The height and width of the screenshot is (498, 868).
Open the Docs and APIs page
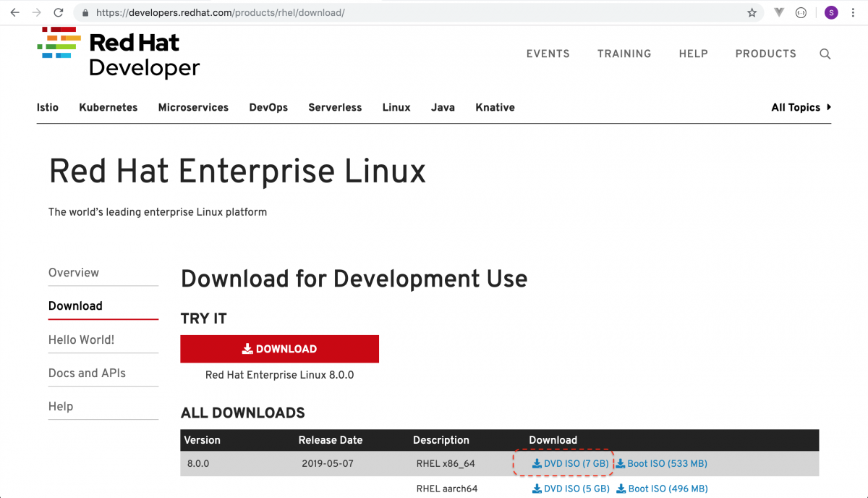[87, 373]
